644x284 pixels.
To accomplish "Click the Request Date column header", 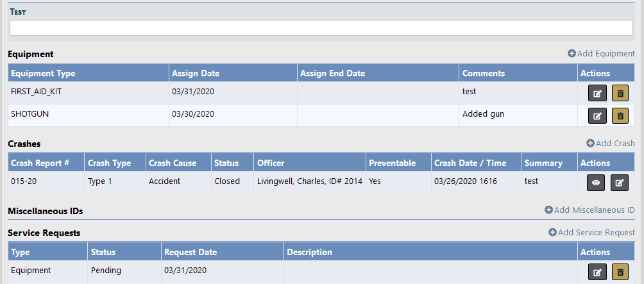I will coord(190,252).
